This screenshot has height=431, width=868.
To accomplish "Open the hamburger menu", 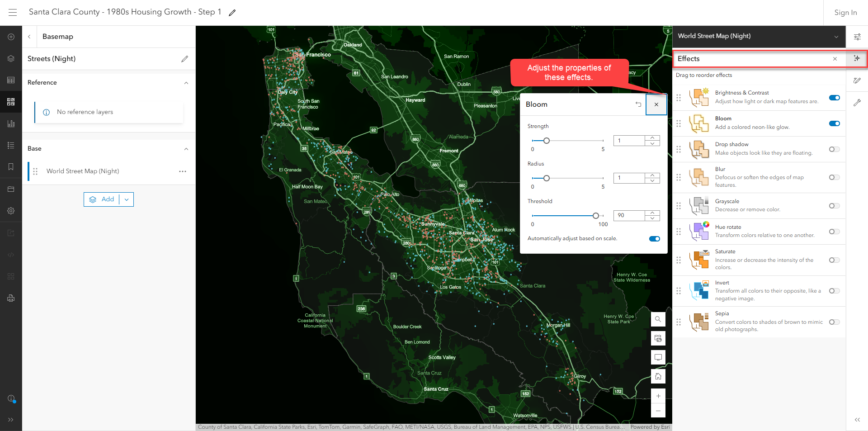I will 12,12.
